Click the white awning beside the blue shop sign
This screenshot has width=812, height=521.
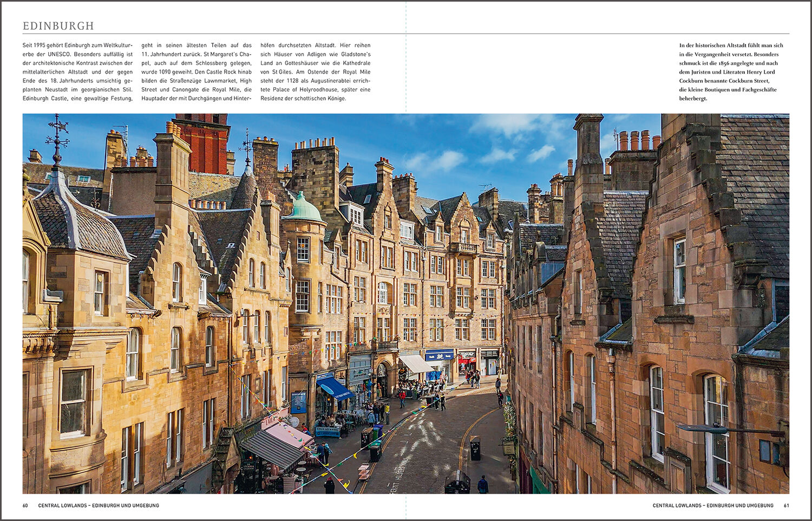tap(416, 363)
